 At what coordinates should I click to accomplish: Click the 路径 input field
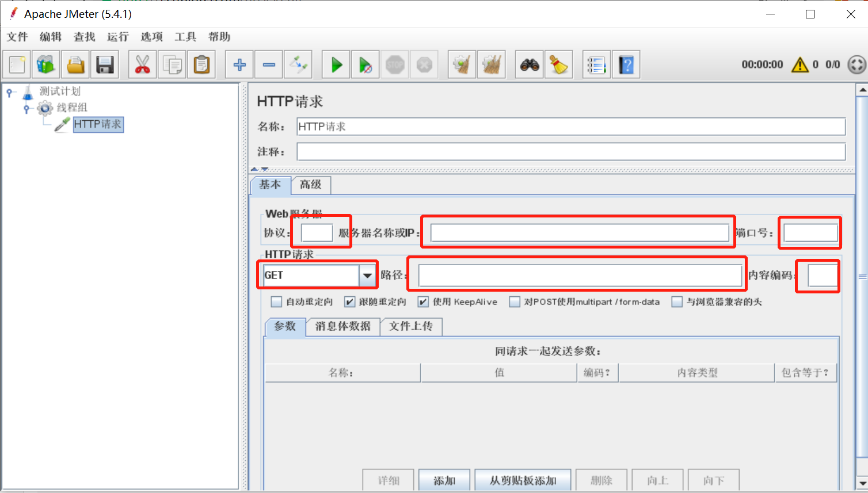(580, 275)
